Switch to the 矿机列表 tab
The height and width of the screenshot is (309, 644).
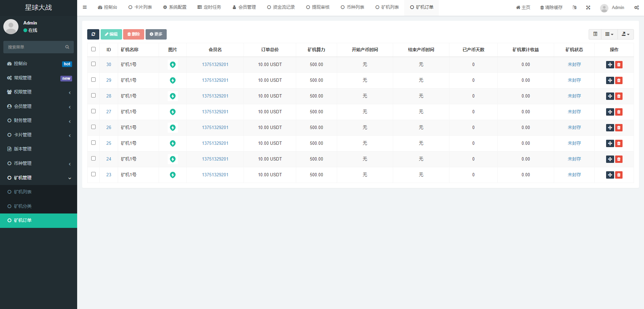coord(387,7)
